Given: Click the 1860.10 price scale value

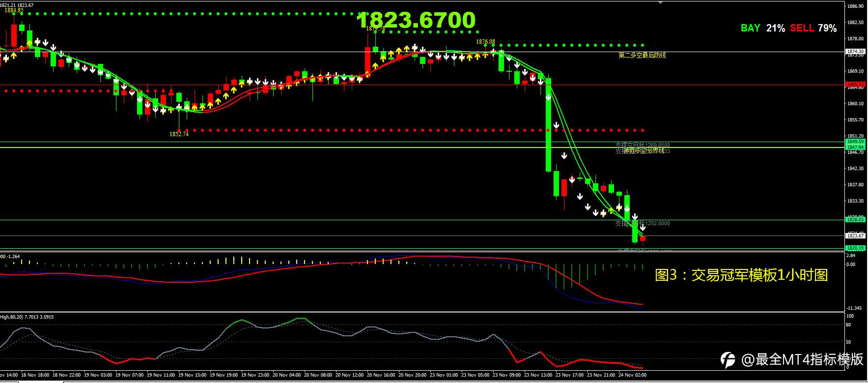Looking at the screenshot, I should pos(855,104).
